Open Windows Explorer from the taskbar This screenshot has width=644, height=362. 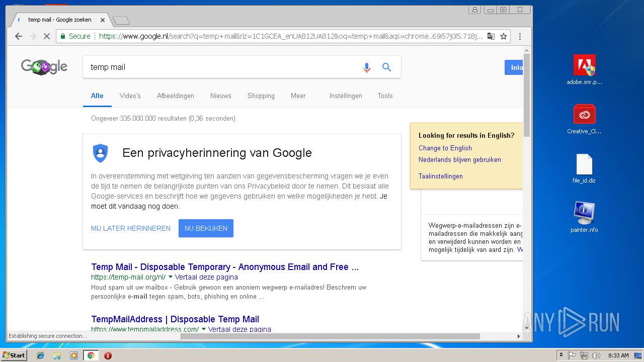(57, 355)
